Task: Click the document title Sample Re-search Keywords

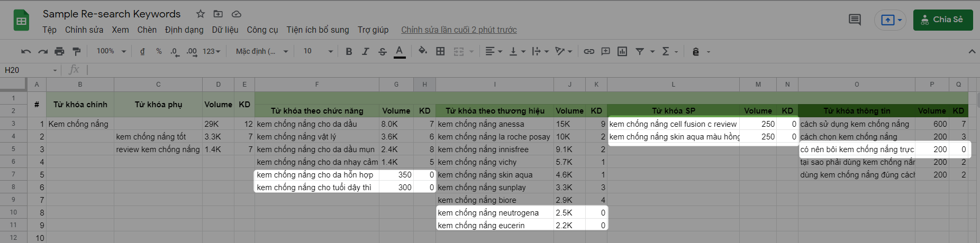Action: pos(112,14)
